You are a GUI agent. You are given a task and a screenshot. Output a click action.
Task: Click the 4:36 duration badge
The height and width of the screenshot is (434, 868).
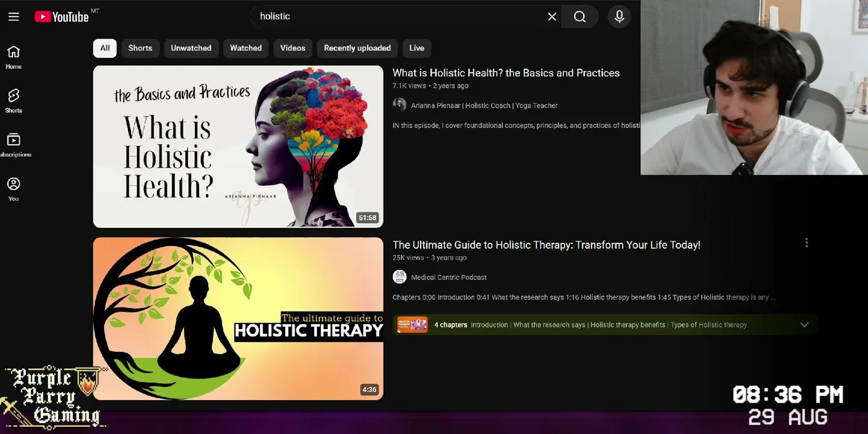(x=370, y=390)
